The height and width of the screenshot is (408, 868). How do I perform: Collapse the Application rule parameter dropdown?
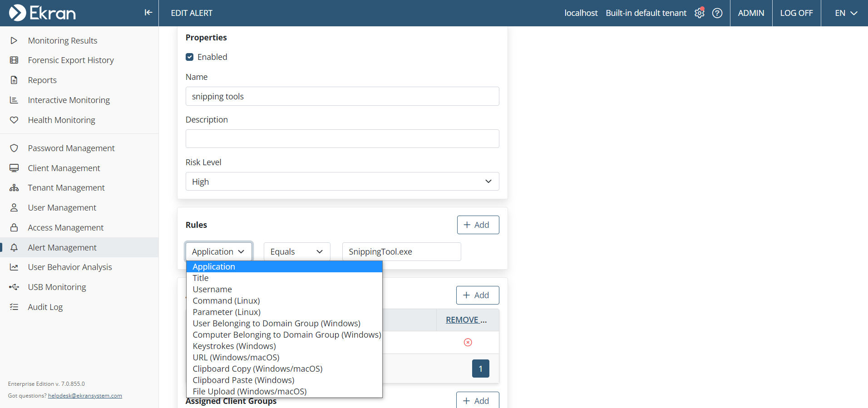pos(218,251)
